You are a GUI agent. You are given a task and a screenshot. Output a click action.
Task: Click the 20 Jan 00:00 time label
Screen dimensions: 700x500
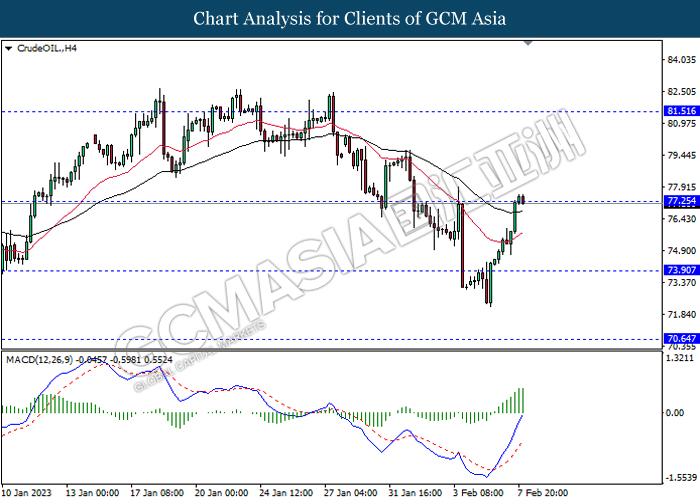[x=221, y=493]
